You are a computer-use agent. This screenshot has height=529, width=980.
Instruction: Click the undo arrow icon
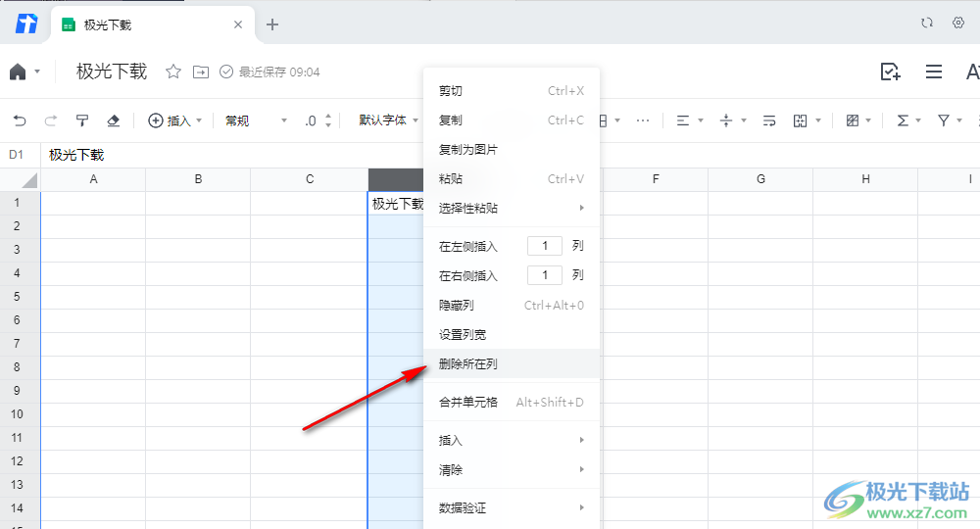(x=20, y=120)
